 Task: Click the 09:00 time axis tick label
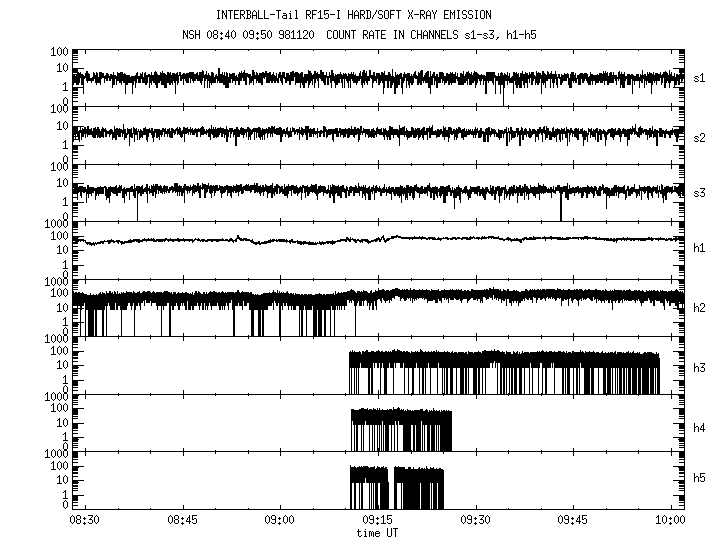(x=279, y=521)
